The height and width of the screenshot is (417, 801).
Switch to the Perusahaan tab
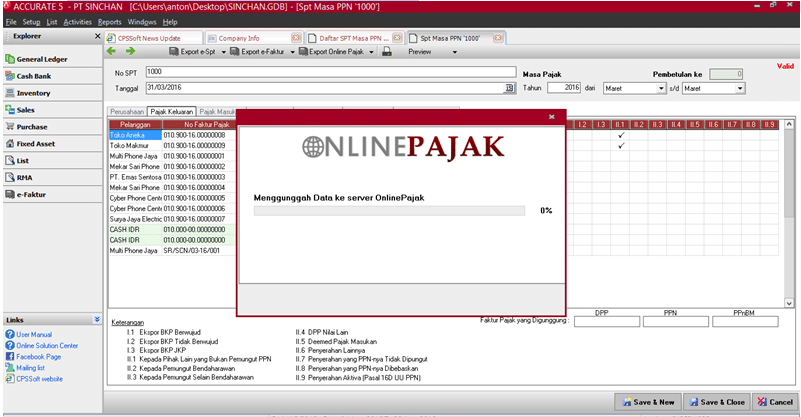coord(127,111)
